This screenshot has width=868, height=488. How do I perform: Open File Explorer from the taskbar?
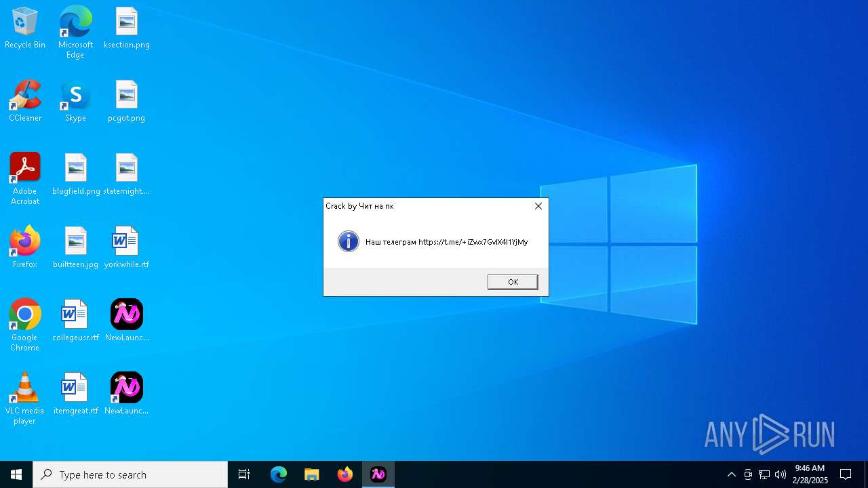point(312,474)
